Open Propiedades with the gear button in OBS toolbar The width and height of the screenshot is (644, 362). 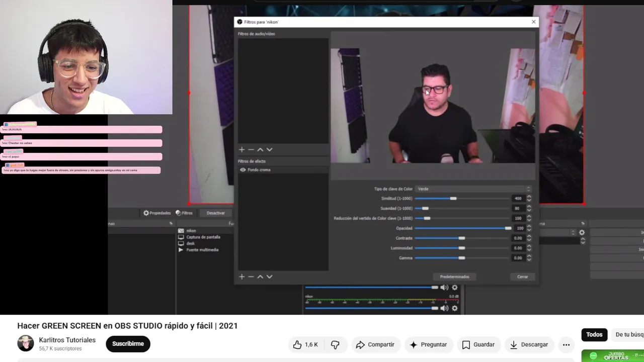tap(156, 213)
